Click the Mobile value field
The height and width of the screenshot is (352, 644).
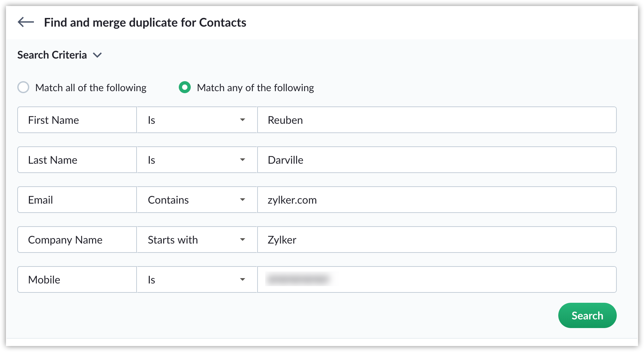tap(437, 280)
